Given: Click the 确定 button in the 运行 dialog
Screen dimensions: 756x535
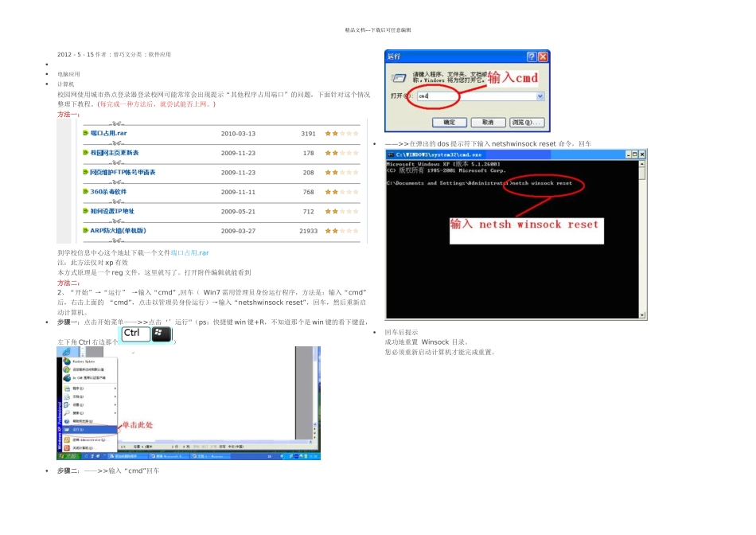Looking at the screenshot, I should [450, 123].
